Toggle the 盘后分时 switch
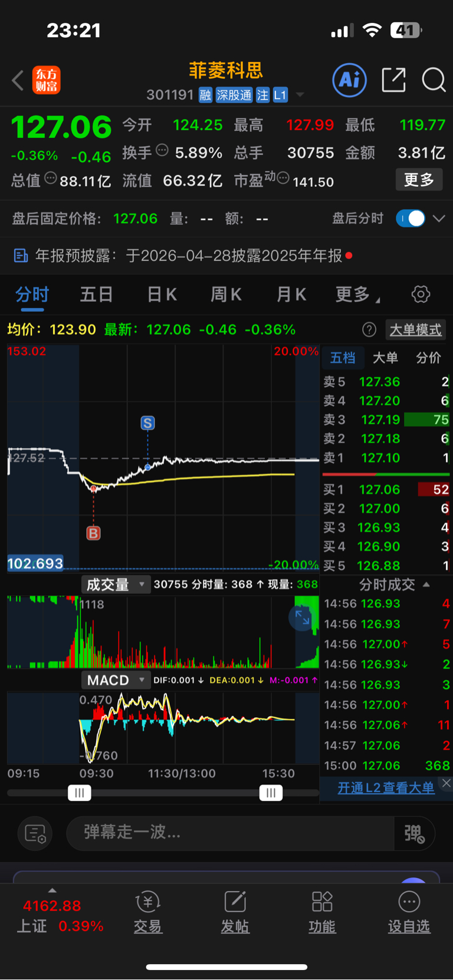453x980 pixels. pos(410,218)
